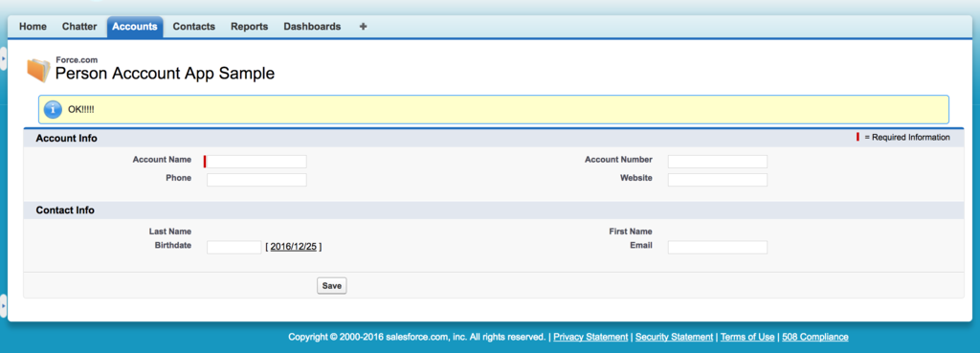The height and width of the screenshot is (353, 980).
Task: Focus the Website input field
Action: [718, 180]
